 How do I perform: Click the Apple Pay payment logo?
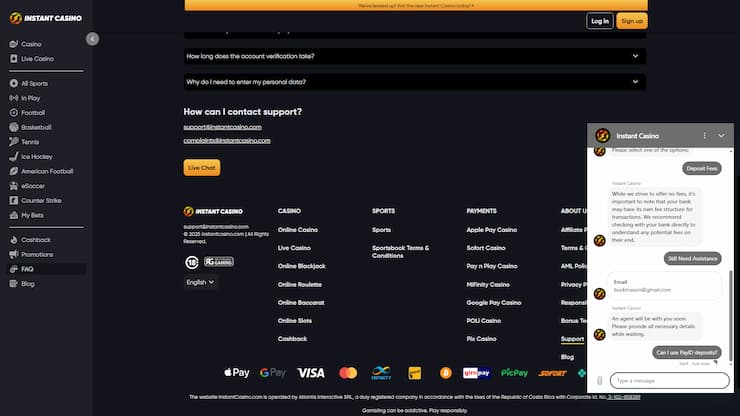click(236, 373)
